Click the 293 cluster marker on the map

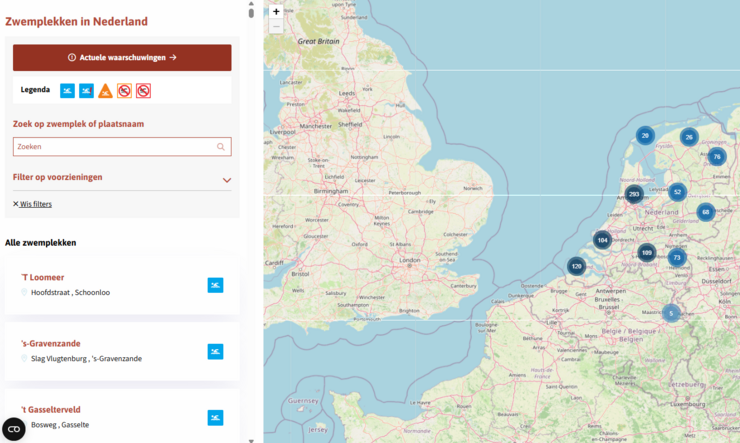pyautogui.click(x=634, y=194)
